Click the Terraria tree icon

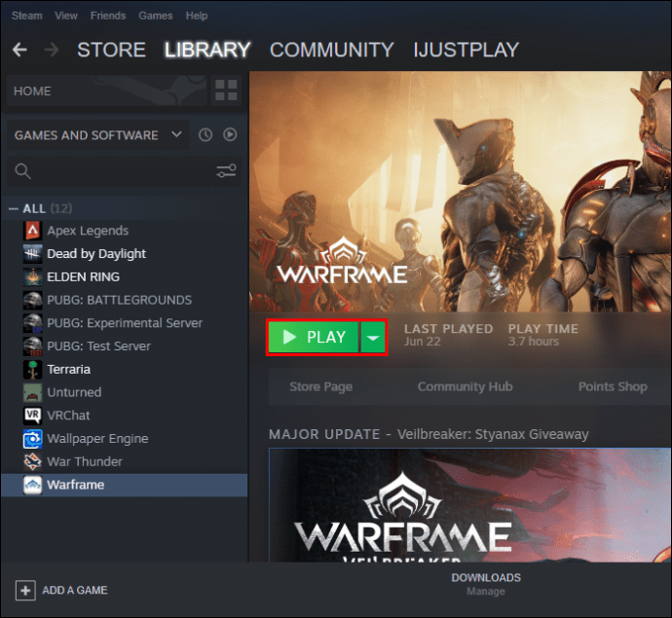(32, 369)
